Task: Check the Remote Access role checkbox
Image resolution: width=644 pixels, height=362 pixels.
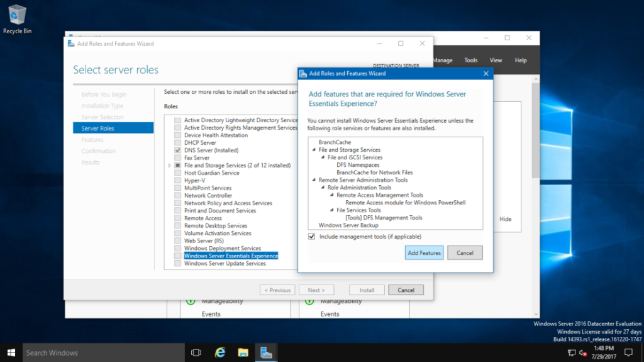Action: 177,218
